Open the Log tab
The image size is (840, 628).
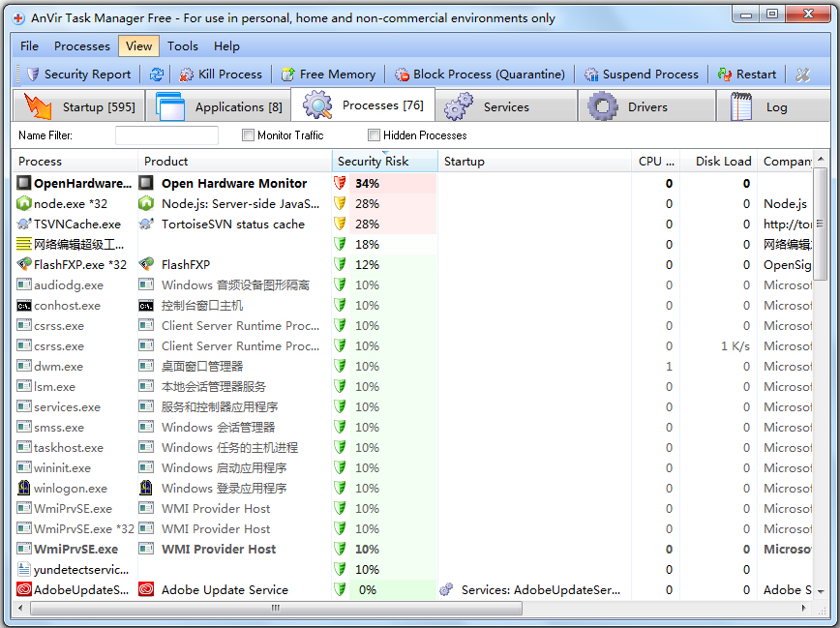click(773, 106)
